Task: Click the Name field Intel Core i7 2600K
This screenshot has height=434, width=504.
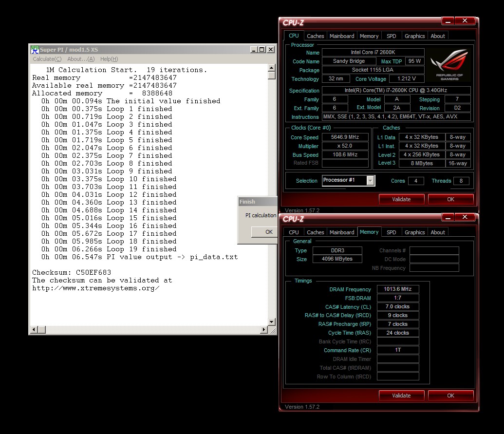Action: point(373,52)
